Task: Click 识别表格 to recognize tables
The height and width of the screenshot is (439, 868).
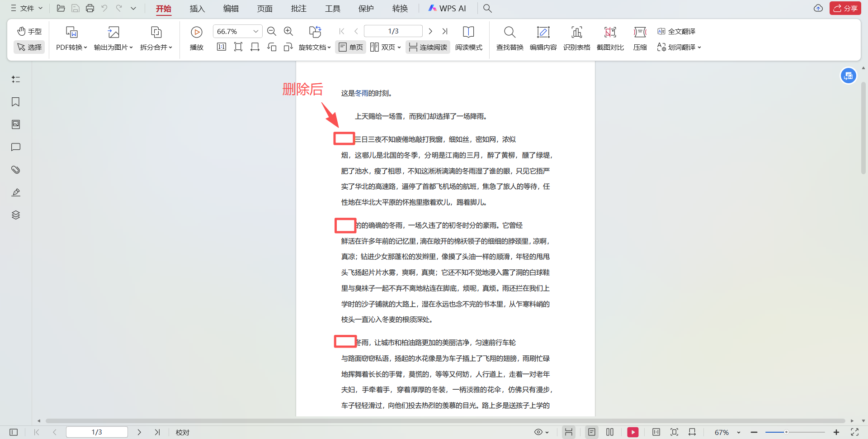Action: click(577, 38)
